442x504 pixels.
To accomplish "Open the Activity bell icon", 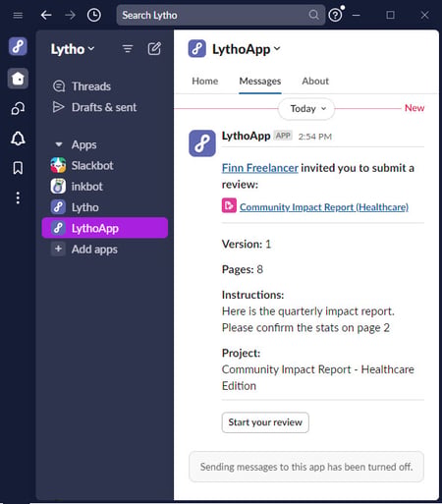I will click(18, 139).
